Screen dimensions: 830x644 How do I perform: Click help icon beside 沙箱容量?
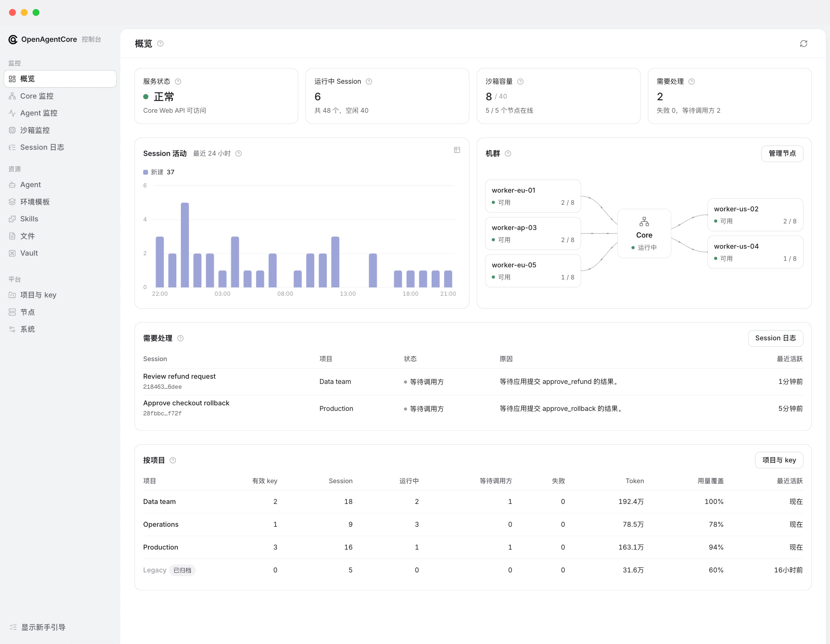click(520, 82)
